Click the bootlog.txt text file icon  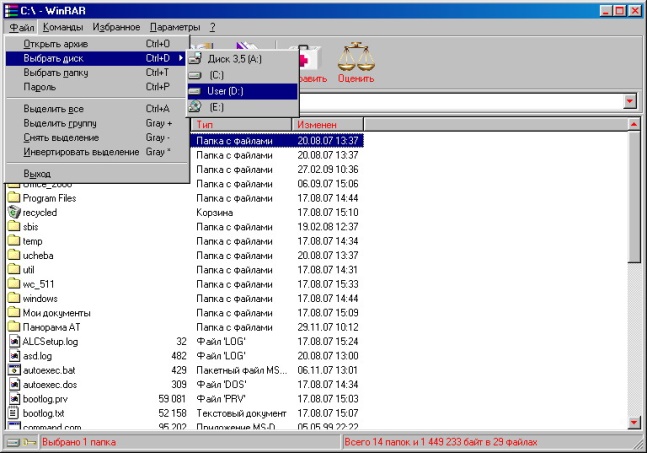14,413
